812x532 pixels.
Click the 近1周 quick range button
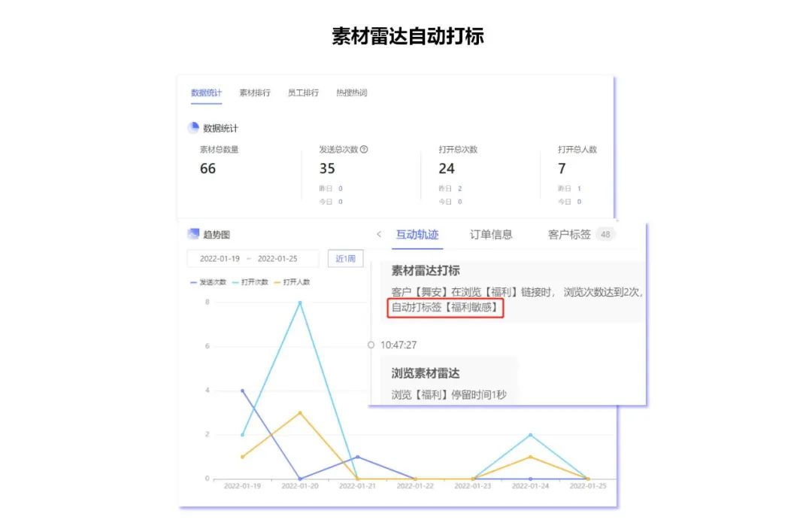[345, 258]
